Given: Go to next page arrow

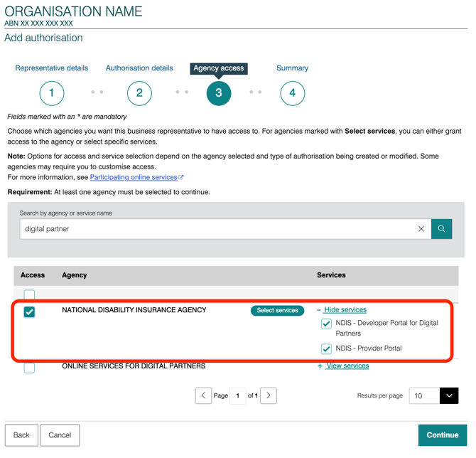Looking at the screenshot, I should click(269, 395).
